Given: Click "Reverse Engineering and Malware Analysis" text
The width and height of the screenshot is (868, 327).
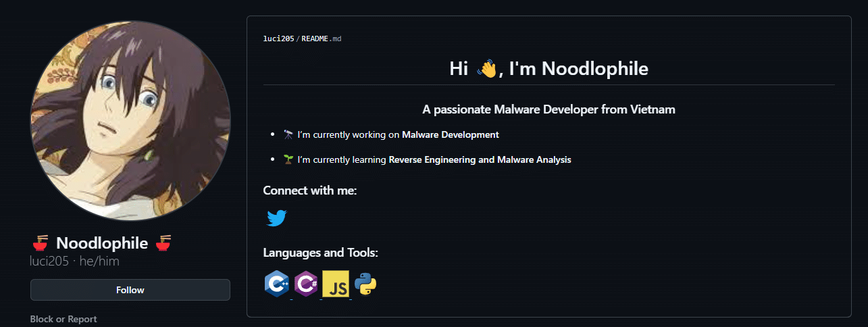Looking at the screenshot, I should point(480,160).
